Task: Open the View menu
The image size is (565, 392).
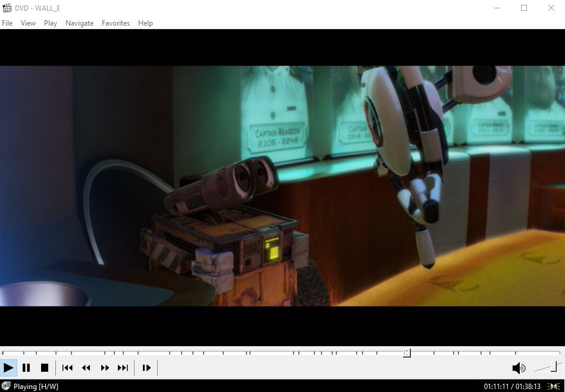Action: [28, 23]
